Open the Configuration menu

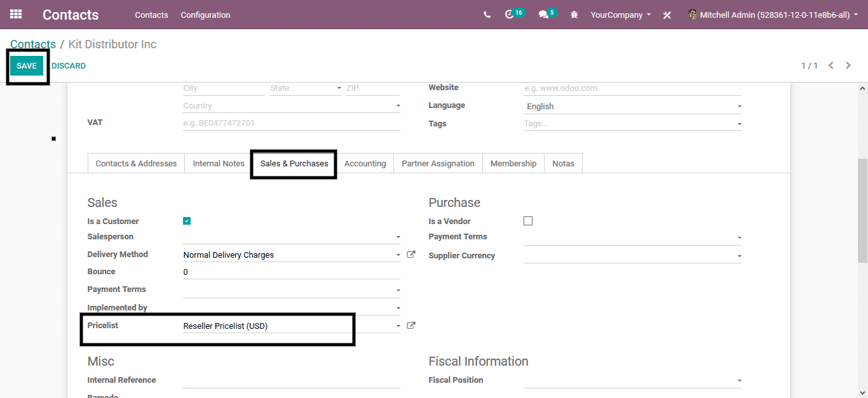pos(205,15)
